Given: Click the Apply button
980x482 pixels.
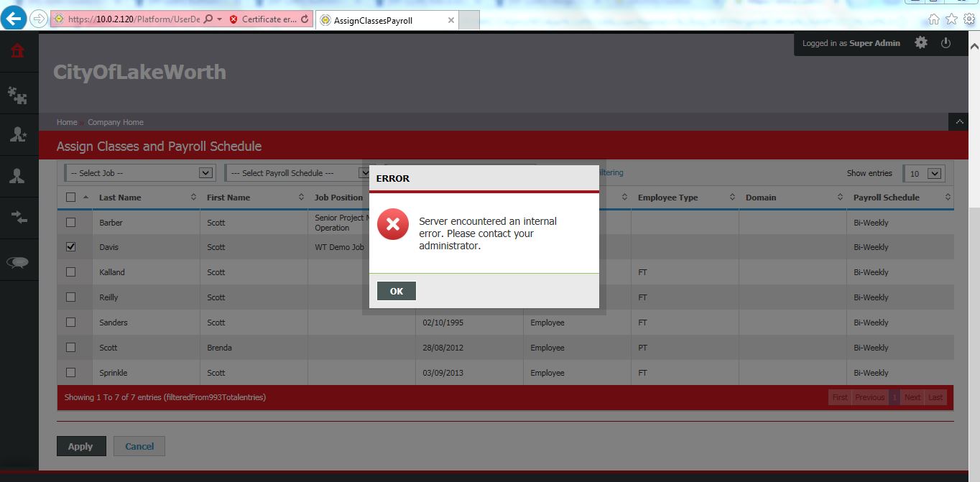Looking at the screenshot, I should pyautogui.click(x=80, y=446).
